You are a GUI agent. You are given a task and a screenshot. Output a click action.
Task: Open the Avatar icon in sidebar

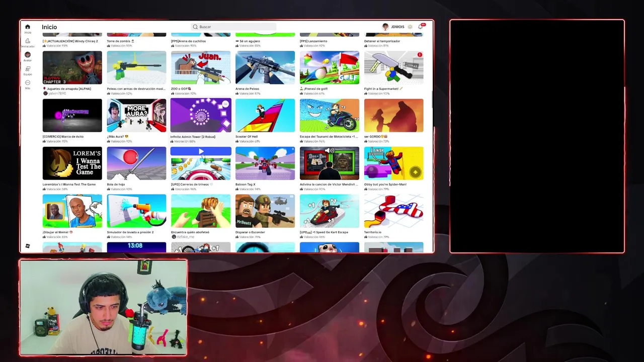(x=28, y=55)
